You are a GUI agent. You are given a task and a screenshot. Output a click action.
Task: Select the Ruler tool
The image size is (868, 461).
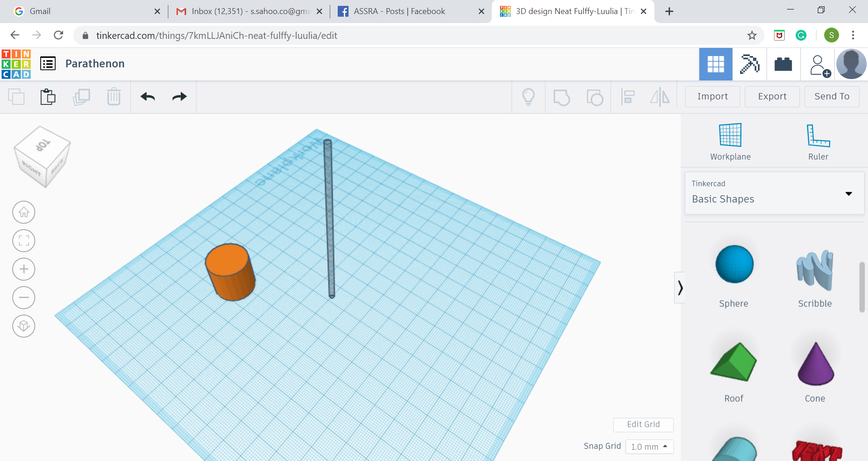tap(818, 142)
